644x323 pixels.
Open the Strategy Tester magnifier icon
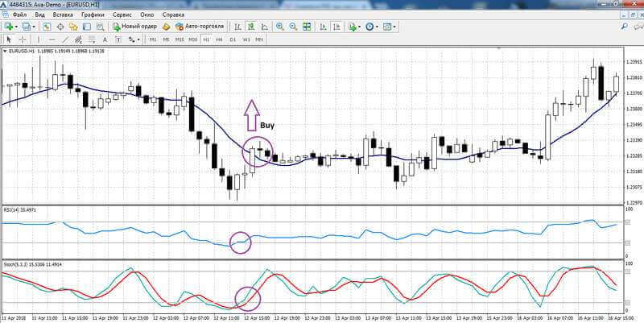[100, 27]
